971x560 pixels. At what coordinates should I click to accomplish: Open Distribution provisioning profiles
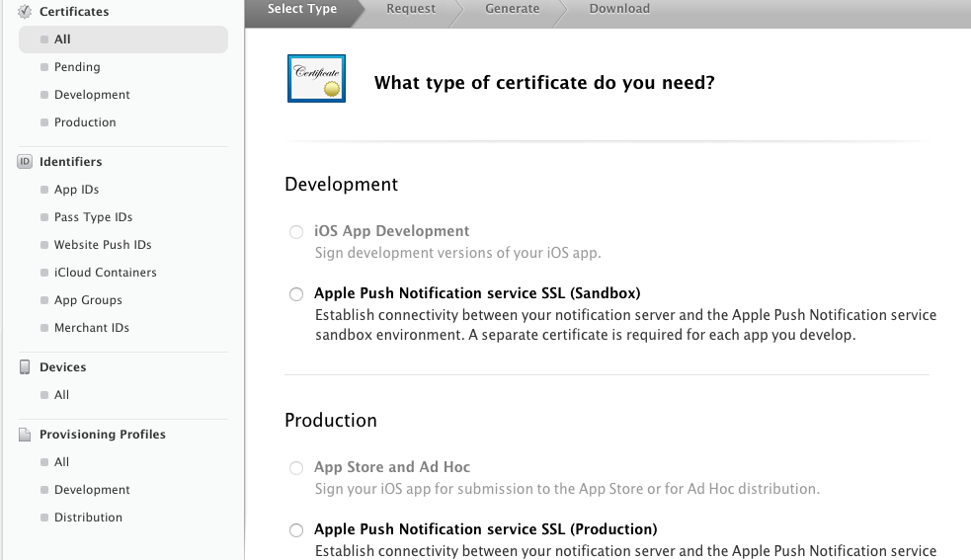coord(88,518)
